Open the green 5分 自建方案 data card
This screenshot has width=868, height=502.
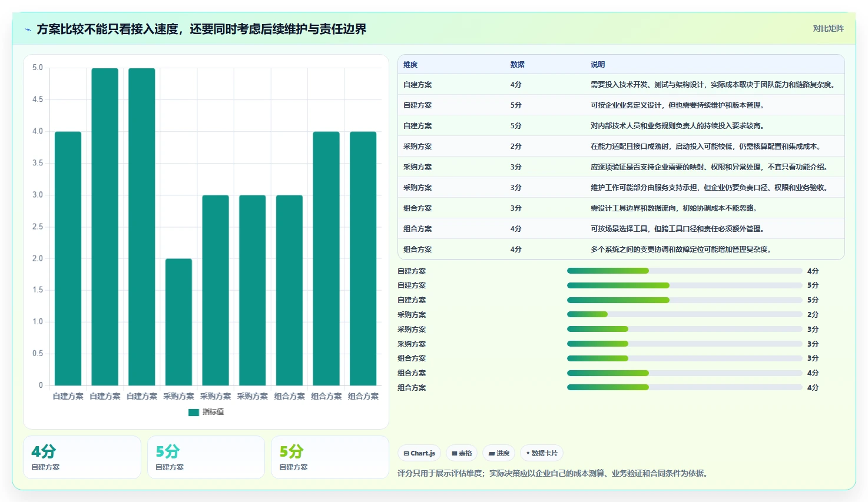[x=330, y=457]
